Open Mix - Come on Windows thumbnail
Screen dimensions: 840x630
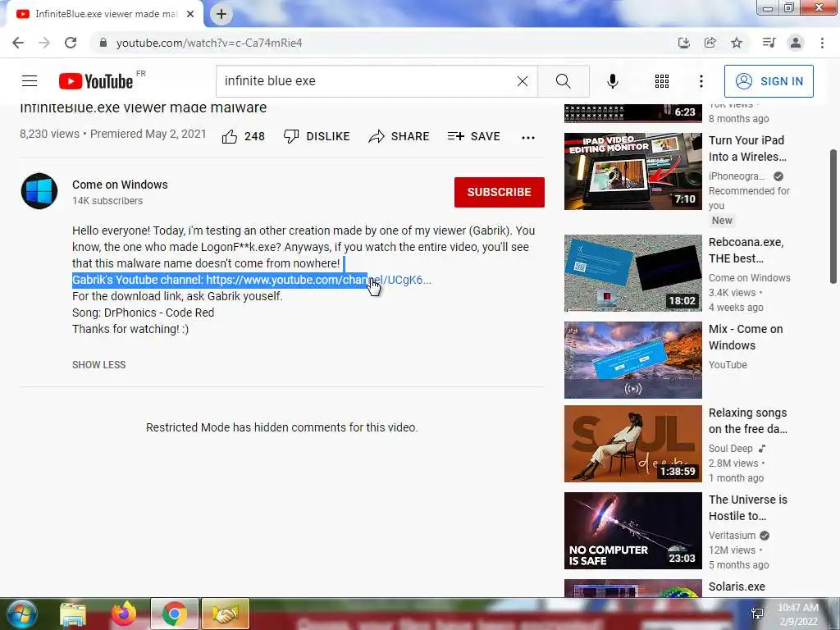tap(632, 360)
